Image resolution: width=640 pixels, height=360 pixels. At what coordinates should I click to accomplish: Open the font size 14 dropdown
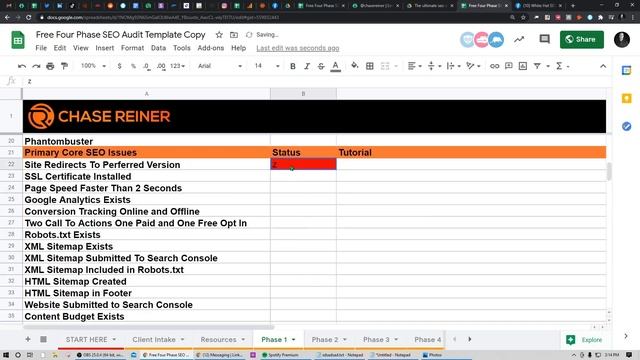click(267, 66)
